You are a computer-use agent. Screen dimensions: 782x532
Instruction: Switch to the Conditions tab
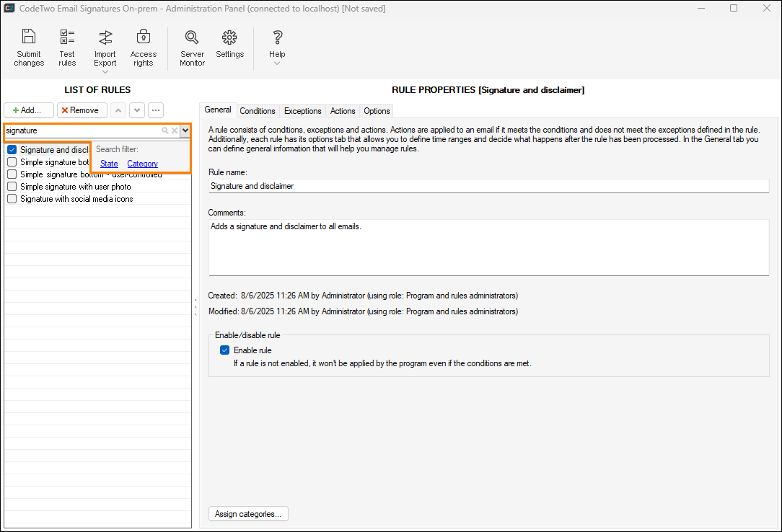click(258, 111)
